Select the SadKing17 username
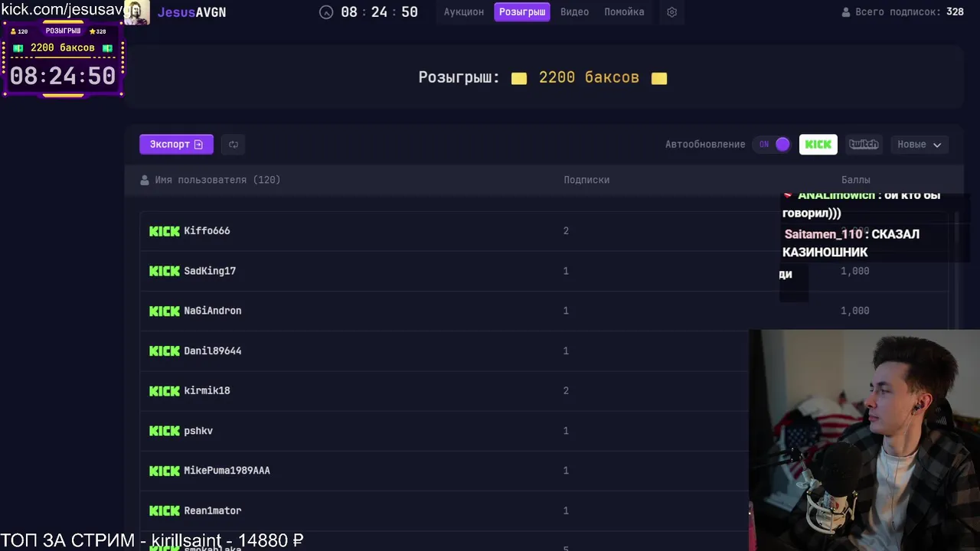 210,271
